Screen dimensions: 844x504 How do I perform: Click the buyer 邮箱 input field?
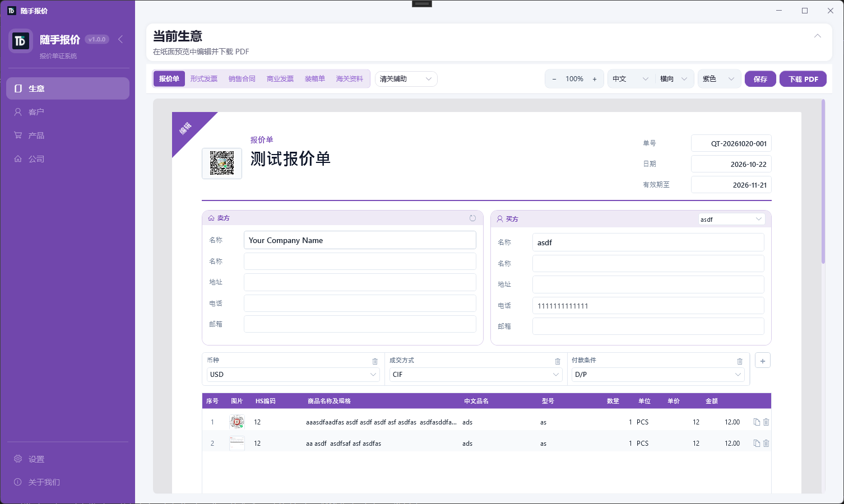[x=648, y=326]
